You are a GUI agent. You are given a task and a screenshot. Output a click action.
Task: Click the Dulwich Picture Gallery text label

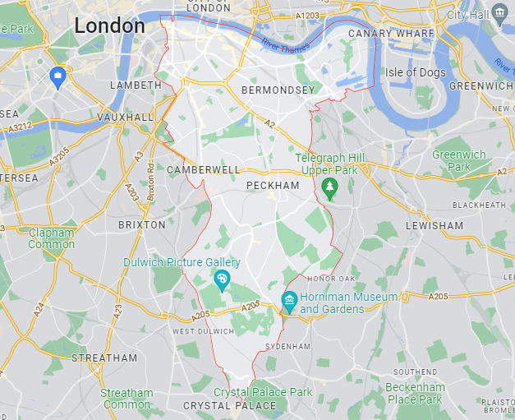(x=182, y=262)
